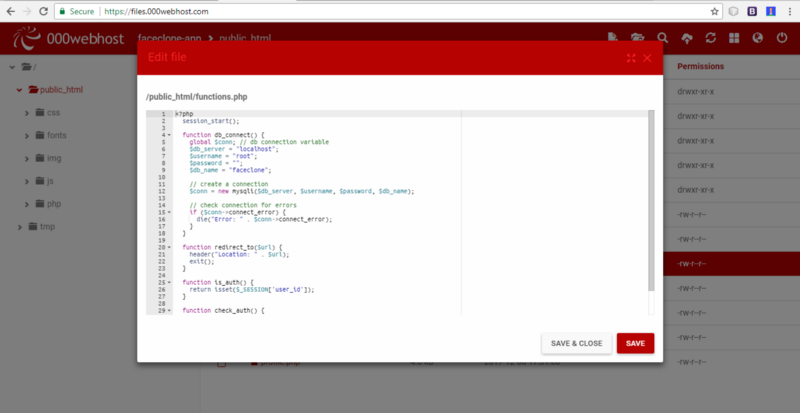Fold the check_auth function at line 29

(169, 310)
